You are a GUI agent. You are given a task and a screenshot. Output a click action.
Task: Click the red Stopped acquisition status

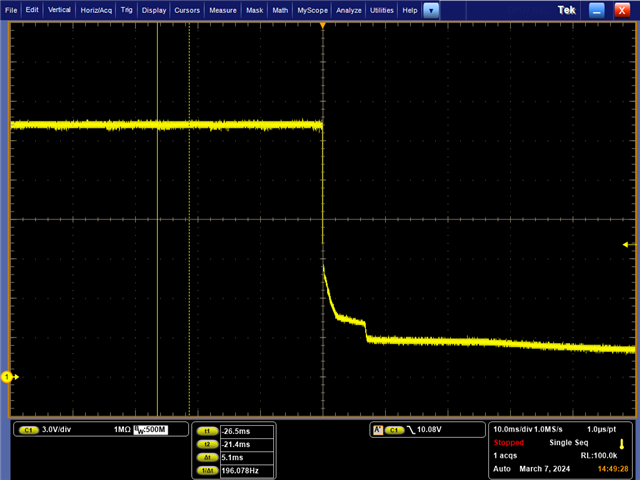[x=509, y=442]
